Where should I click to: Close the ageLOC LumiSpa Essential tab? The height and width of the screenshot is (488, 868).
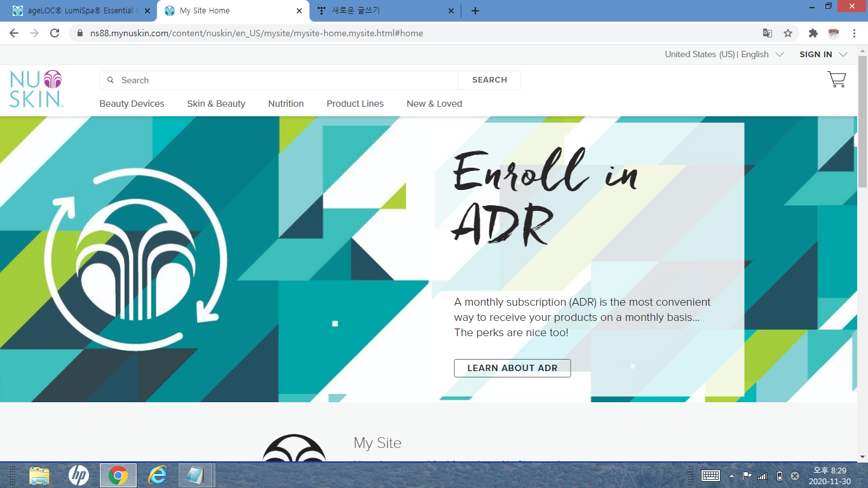147,11
